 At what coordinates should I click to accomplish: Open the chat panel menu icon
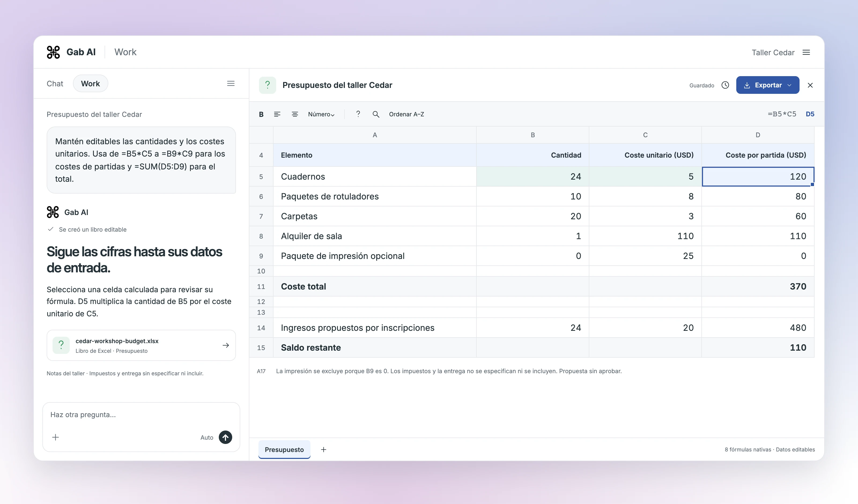tap(231, 83)
